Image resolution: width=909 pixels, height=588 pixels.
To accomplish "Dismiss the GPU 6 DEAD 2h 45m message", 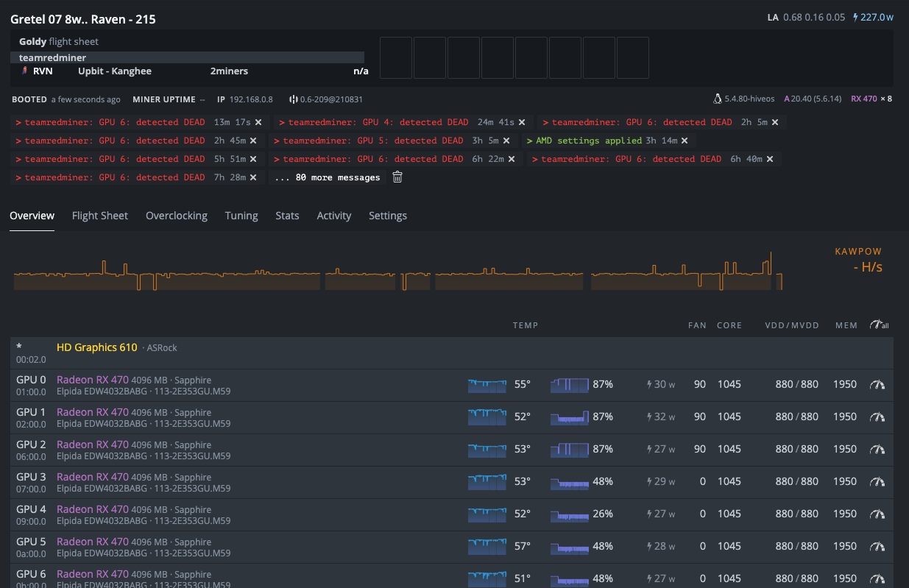I will click(253, 141).
